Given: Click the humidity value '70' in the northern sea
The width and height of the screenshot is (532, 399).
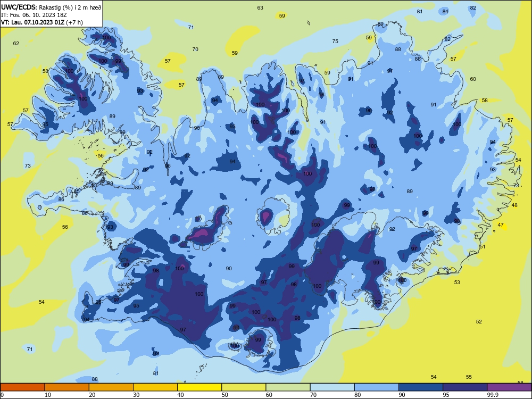Looking at the screenshot, I should [195, 49].
